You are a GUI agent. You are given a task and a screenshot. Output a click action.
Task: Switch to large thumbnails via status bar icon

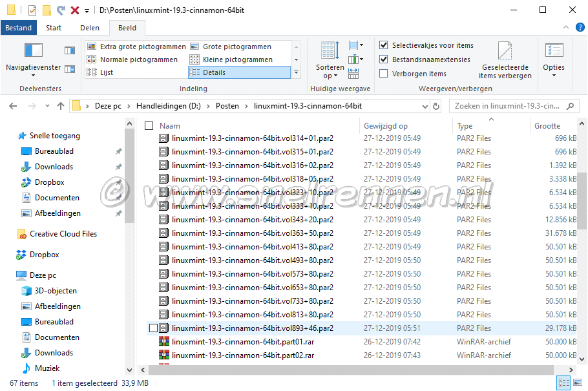[578, 383]
